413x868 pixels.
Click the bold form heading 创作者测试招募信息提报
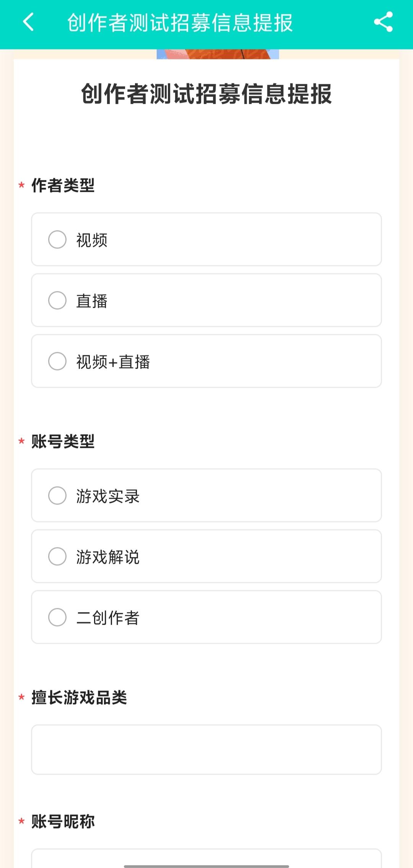coord(206,94)
